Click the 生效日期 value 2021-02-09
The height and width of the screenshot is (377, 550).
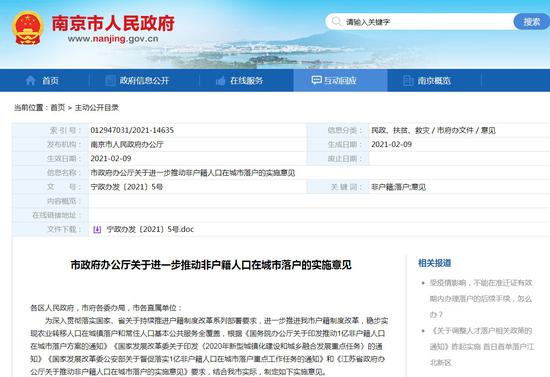point(111,159)
